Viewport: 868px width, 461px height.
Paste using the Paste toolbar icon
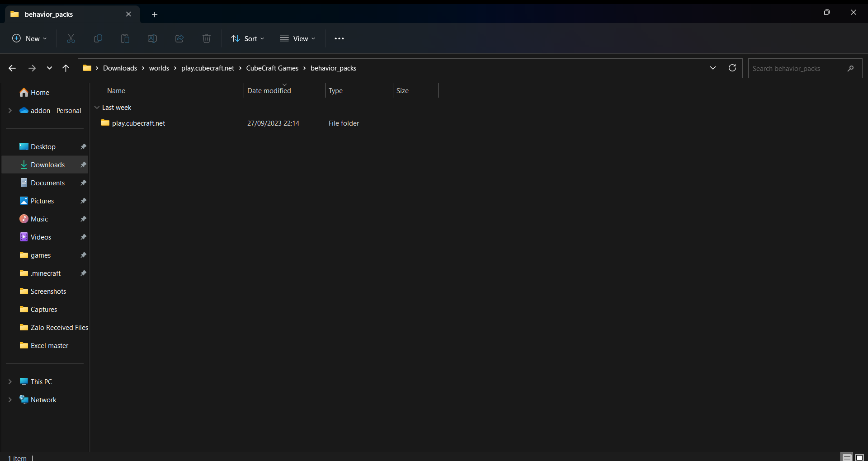(125, 38)
